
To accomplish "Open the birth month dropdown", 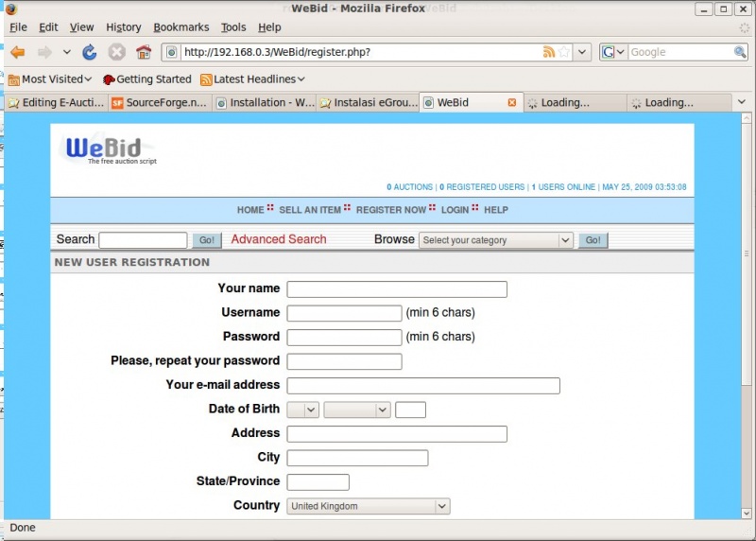I will [x=357, y=410].
